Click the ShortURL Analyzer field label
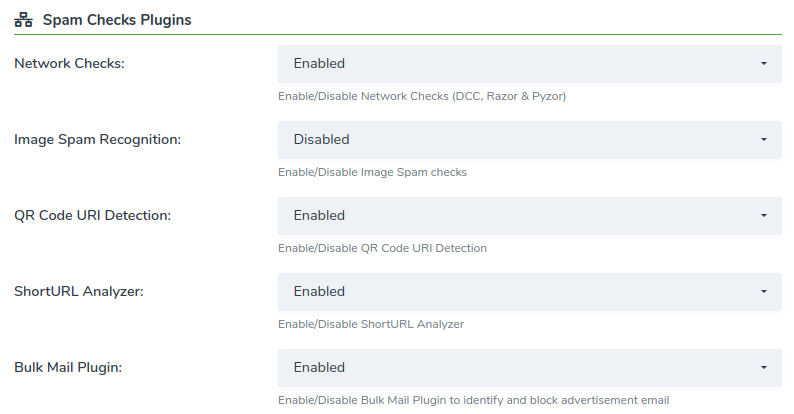Image resolution: width=794 pixels, height=414 pixels. coord(79,292)
